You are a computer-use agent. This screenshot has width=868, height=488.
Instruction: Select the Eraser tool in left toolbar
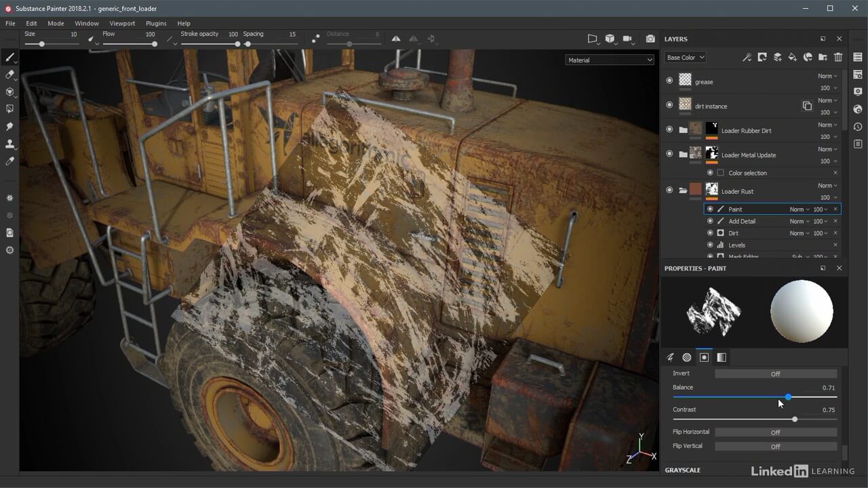(x=9, y=75)
